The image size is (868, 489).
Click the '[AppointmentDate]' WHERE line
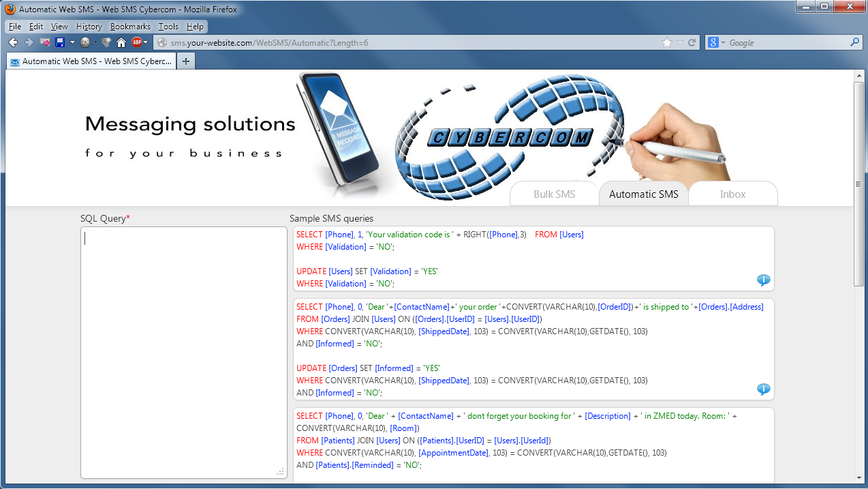[x=482, y=453]
